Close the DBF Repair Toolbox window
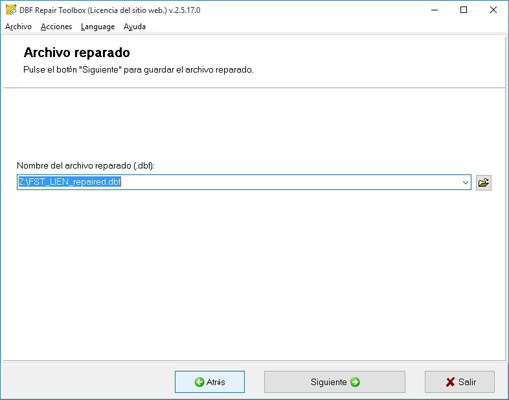 click(493, 10)
